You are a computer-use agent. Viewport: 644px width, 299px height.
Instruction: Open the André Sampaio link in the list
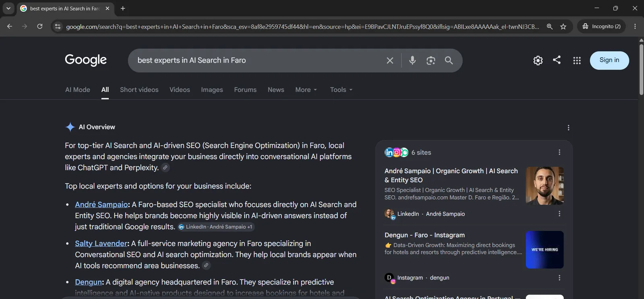pos(101,204)
